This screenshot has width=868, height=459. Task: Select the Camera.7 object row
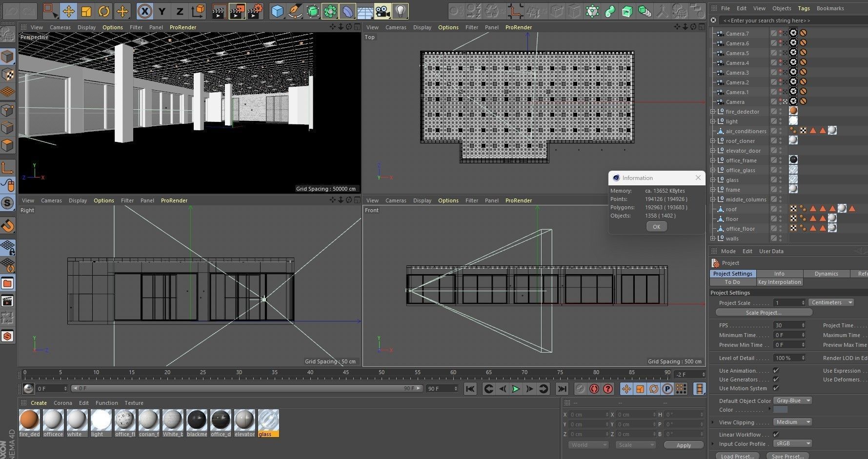(737, 34)
